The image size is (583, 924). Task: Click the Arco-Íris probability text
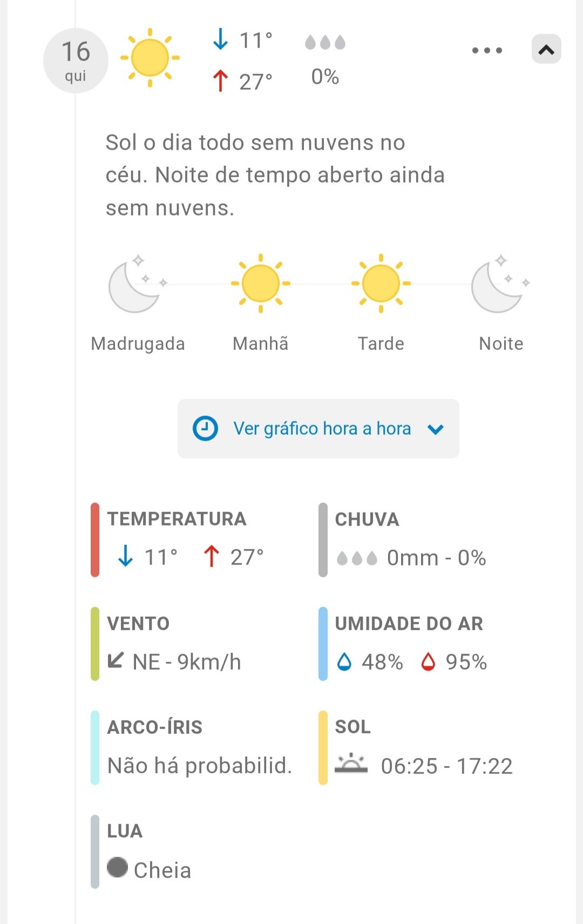pos(200,766)
